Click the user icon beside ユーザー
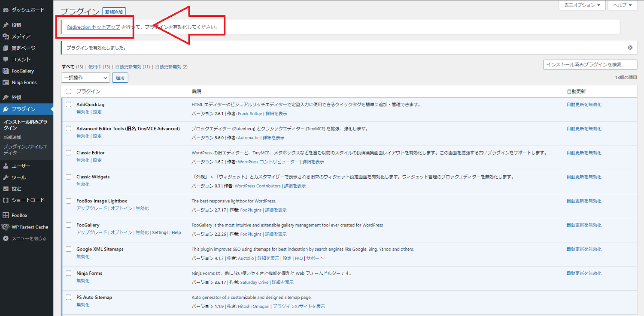Screen dimensions: 644x316 click(x=6, y=166)
